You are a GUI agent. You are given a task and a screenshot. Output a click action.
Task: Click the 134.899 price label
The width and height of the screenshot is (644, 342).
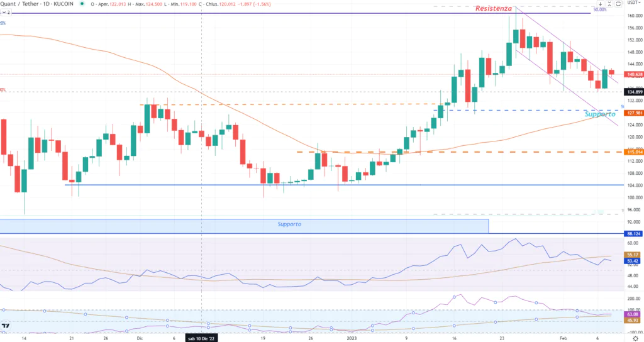[635, 92]
